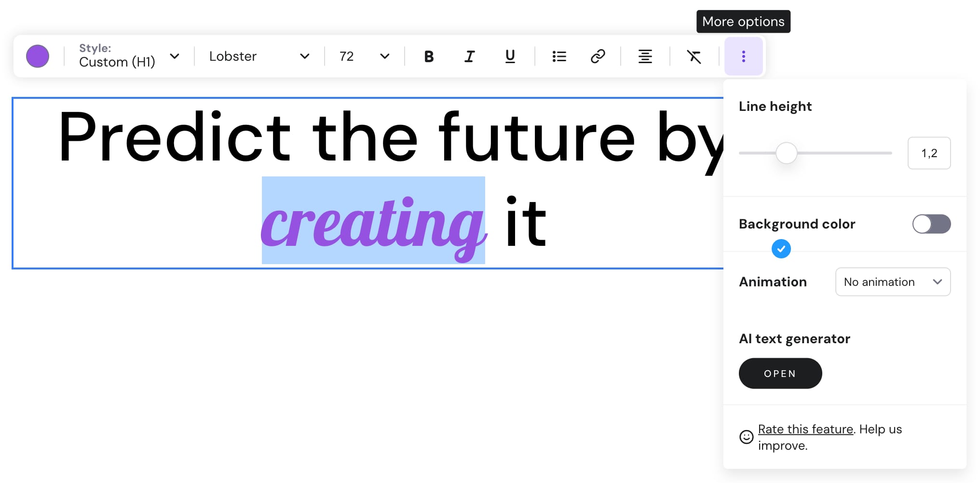Click the Line height label
The image size is (980, 483).
click(775, 107)
